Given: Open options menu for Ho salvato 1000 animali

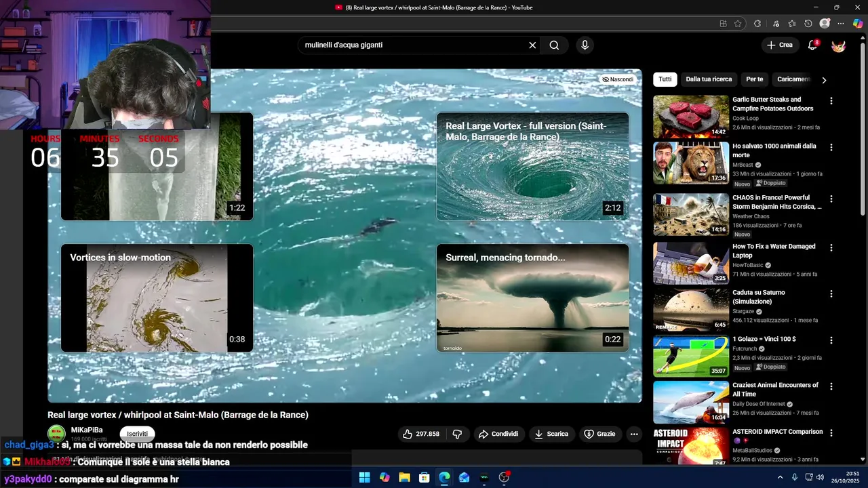Looking at the screenshot, I should click(x=831, y=147).
